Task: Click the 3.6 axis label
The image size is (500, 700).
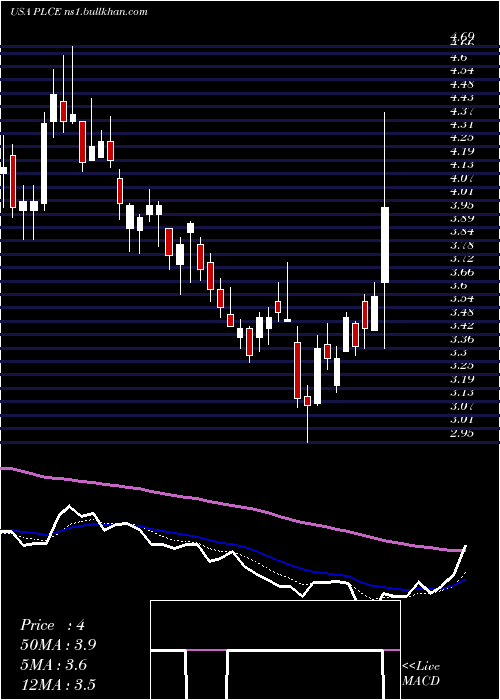Action: point(458,285)
